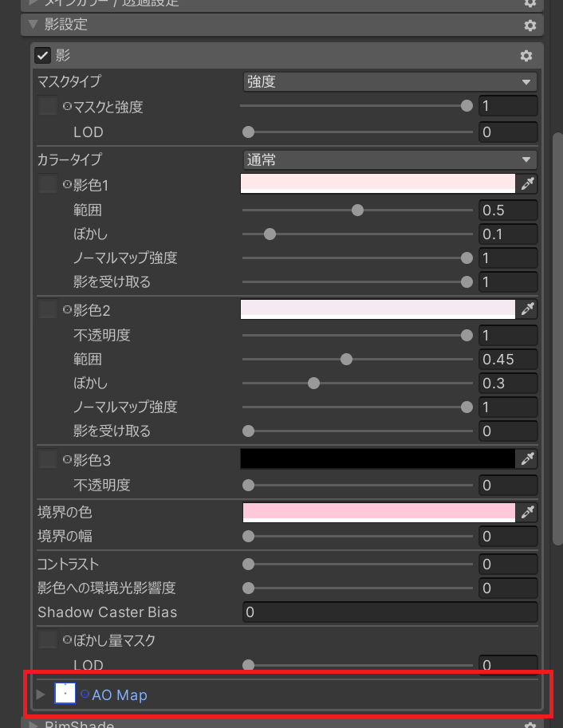Open the カラータイプ dropdown showing 通常
Viewport: 563px width, 728px height.
coord(389,159)
